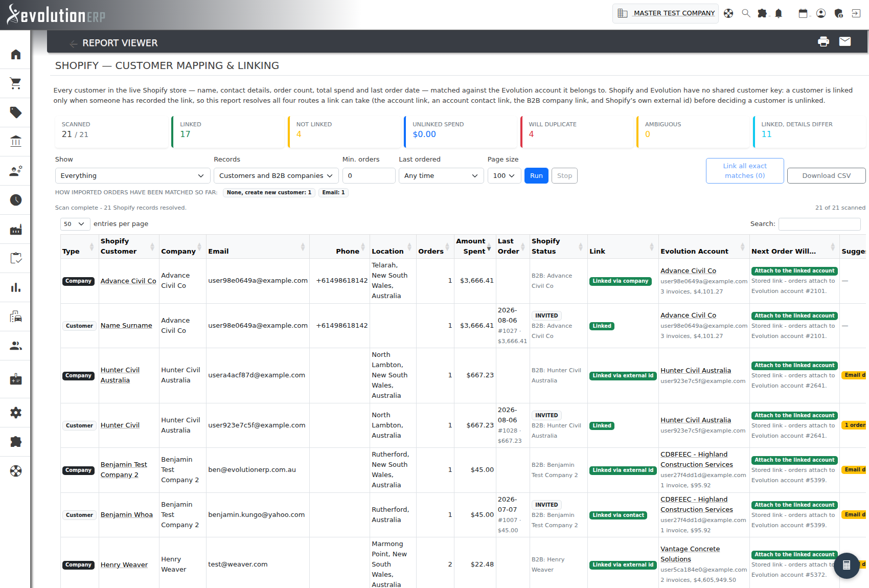Open the building and car sidebar module
The image size is (869, 588).
click(x=16, y=316)
